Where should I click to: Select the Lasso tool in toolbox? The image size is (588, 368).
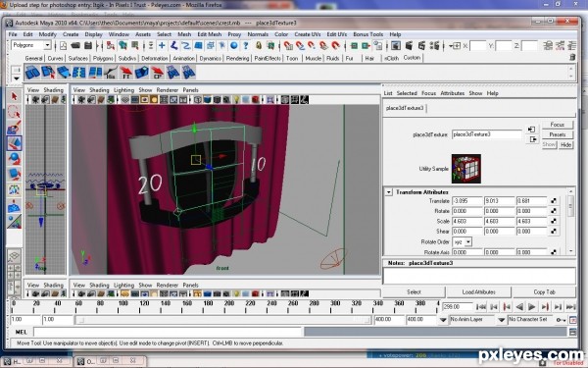click(15, 112)
